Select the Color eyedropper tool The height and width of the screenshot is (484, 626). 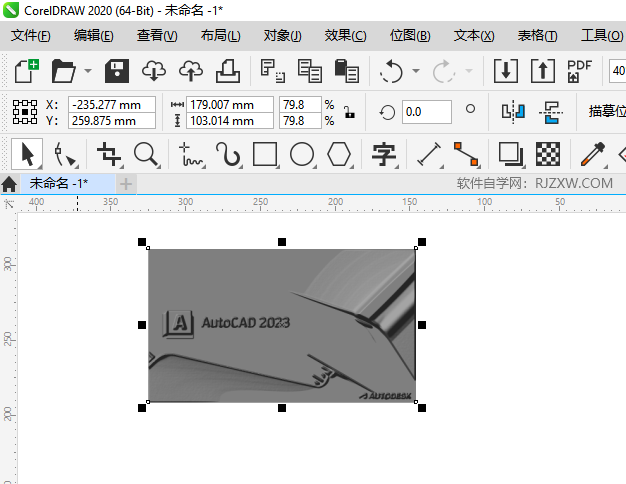tap(593, 154)
